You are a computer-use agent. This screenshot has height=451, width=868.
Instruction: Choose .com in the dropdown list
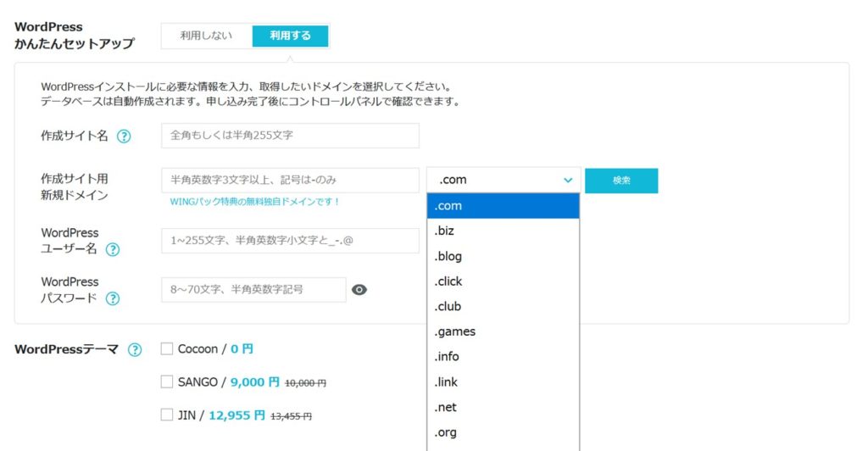(x=504, y=206)
